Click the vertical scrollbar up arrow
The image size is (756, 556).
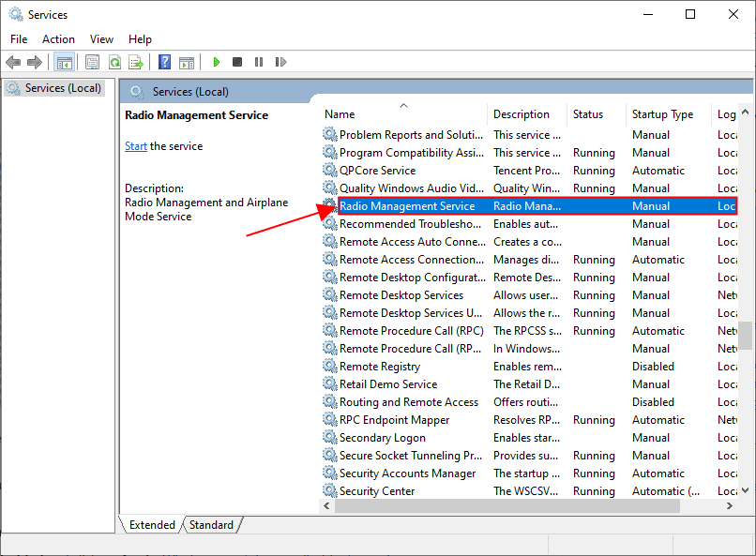click(x=746, y=112)
